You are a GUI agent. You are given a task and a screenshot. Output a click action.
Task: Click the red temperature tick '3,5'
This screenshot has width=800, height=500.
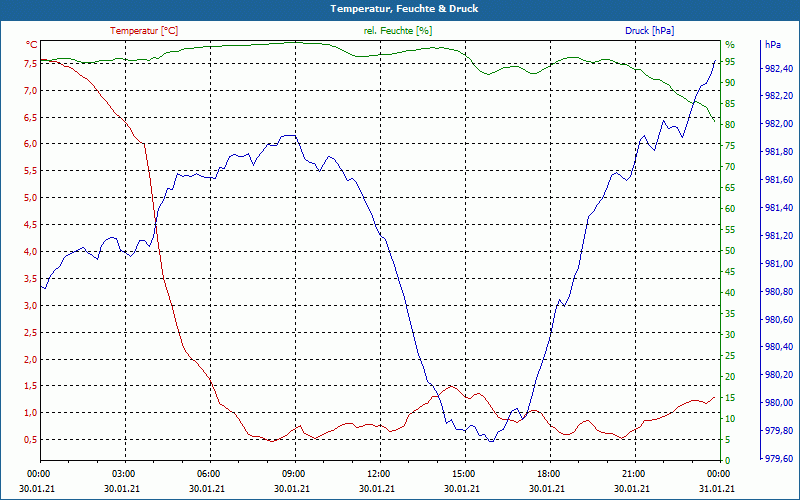(x=31, y=279)
